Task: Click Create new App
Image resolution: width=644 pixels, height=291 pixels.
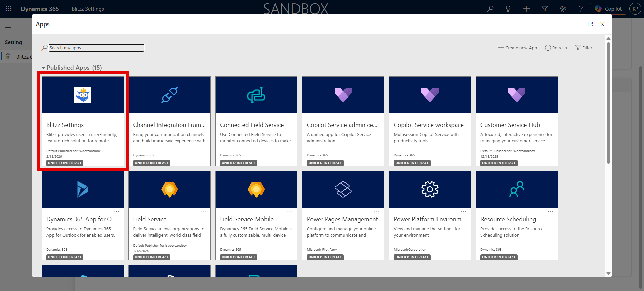Action: pyautogui.click(x=517, y=48)
